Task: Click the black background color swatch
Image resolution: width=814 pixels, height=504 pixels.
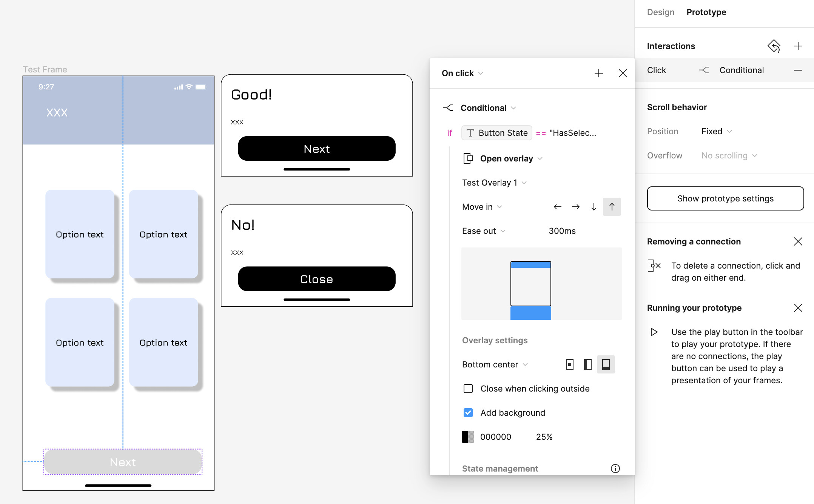Action: [468, 437]
